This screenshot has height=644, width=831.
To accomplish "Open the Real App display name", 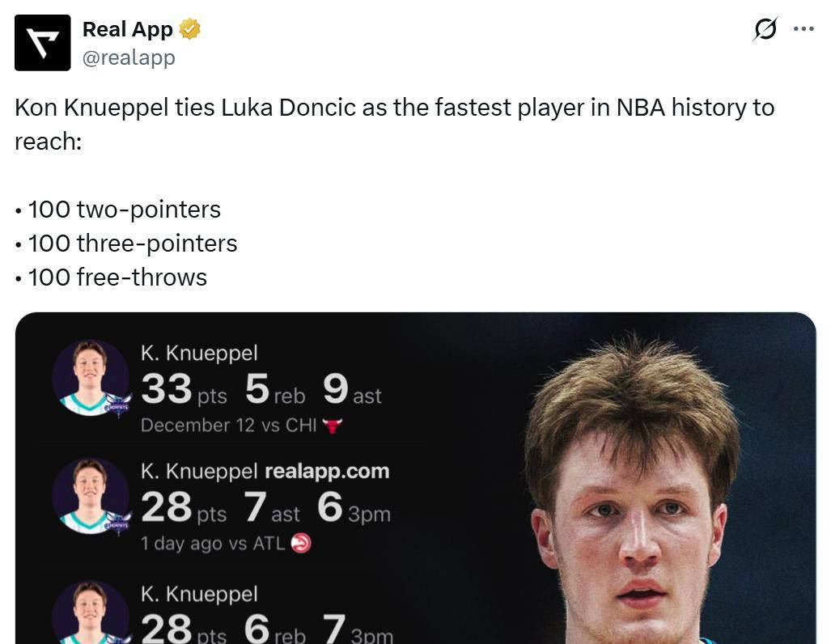I will pyautogui.click(x=128, y=30).
